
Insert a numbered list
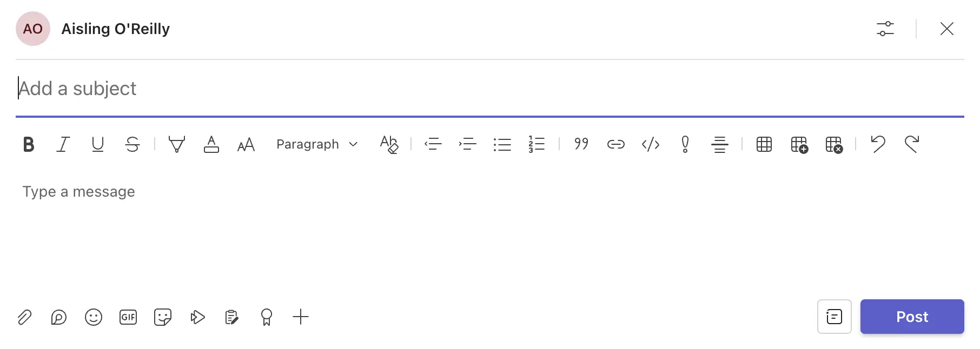tap(537, 144)
